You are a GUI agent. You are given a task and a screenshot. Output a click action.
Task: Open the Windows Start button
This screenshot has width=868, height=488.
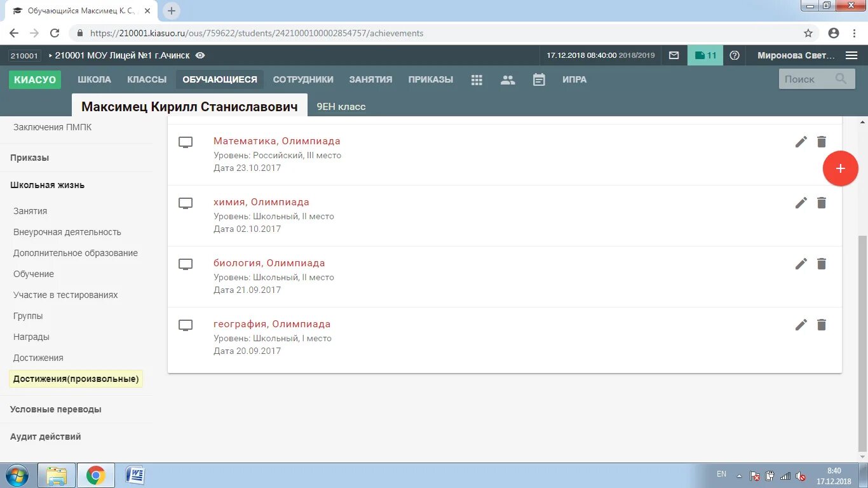17,475
